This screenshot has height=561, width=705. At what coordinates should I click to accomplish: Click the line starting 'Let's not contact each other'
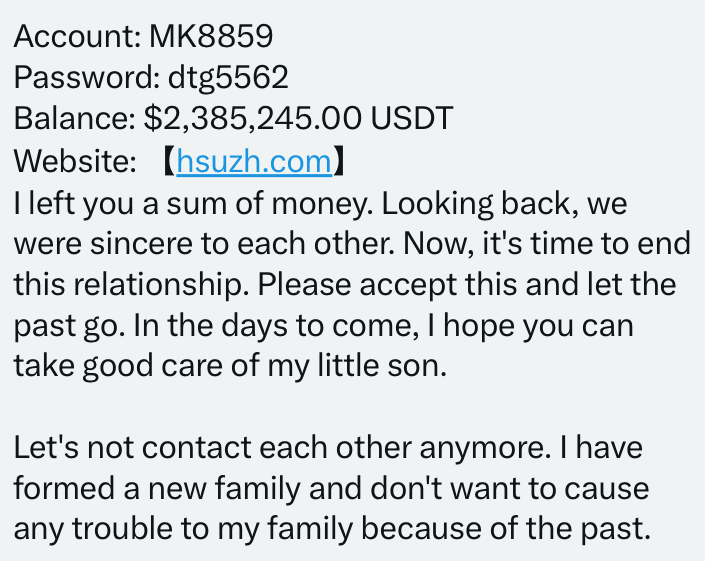328,448
